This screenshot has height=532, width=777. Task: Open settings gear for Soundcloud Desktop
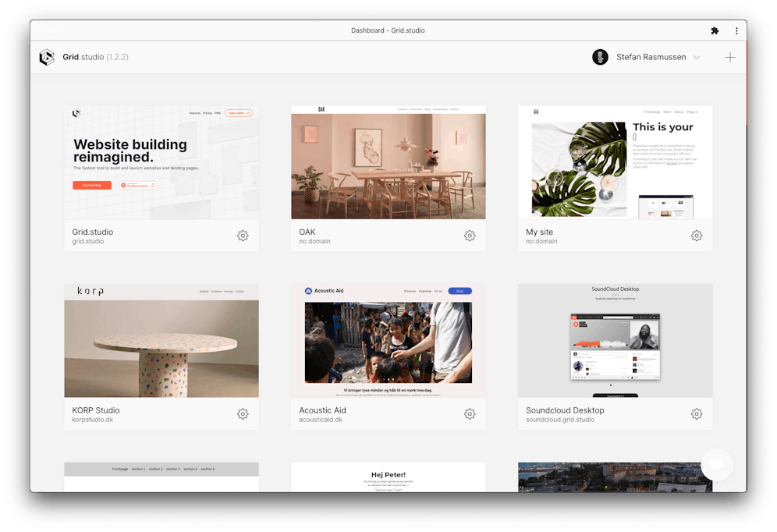coord(697,414)
